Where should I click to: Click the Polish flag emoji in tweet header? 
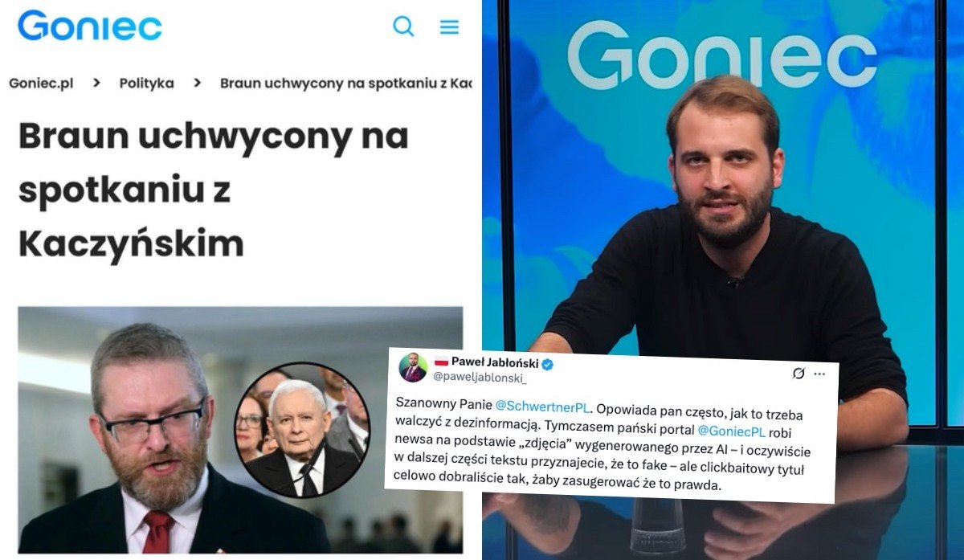click(441, 361)
